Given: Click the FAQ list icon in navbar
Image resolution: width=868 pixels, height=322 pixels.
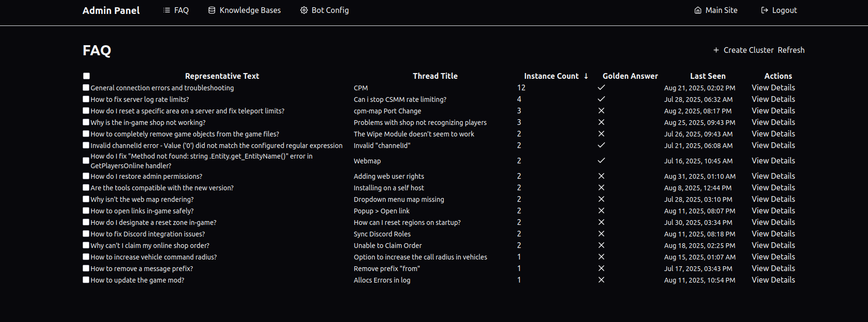Looking at the screenshot, I should point(167,10).
